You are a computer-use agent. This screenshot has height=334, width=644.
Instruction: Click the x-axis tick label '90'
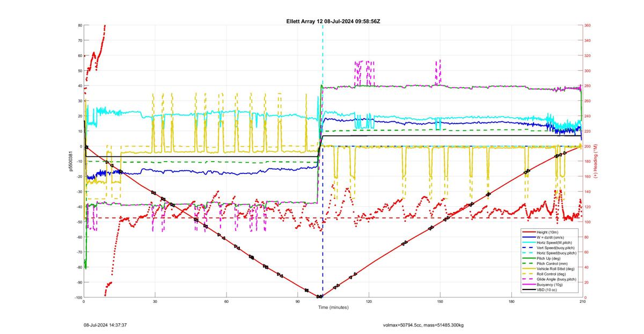(x=298, y=302)
